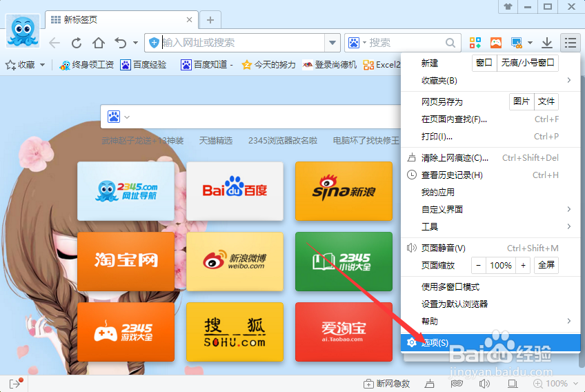Open the 登录尚德机 bookmark
Image resolution: width=585 pixels, height=392 pixels.
tap(330, 65)
